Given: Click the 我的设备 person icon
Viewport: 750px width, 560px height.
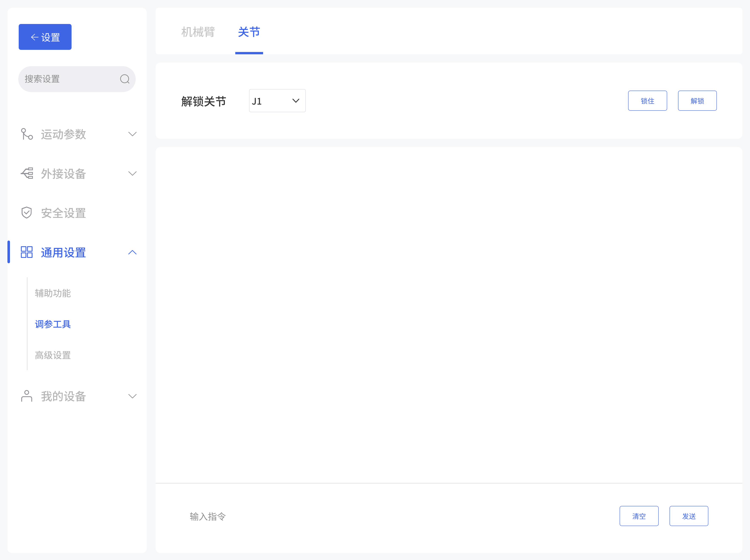Looking at the screenshot, I should click(27, 396).
